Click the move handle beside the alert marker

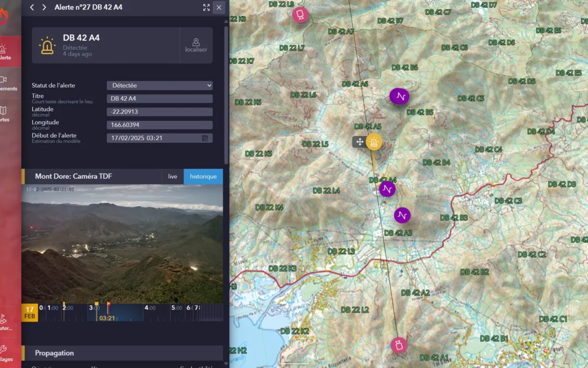(359, 142)
